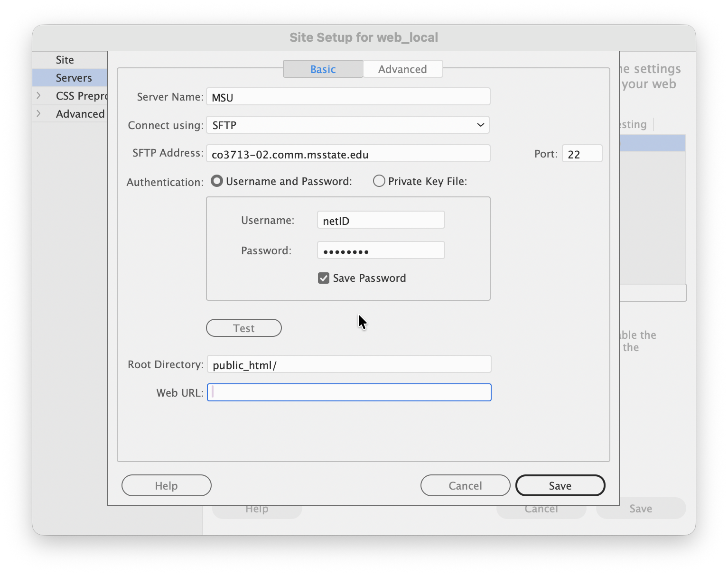Click the Help button in server dialog
Viewport: 728px width, 575px height.
pyautogui.click(x=166, y=485)
